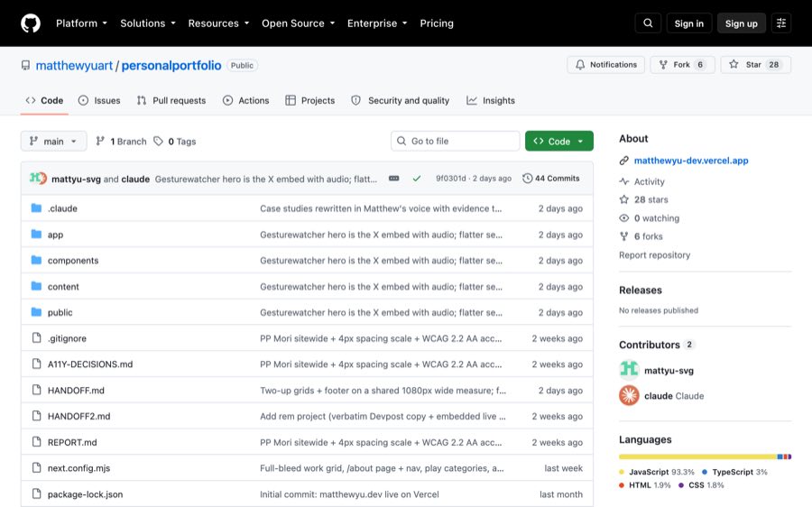Fork the repository
The image size is (812, 507).
tap(683, 65)
